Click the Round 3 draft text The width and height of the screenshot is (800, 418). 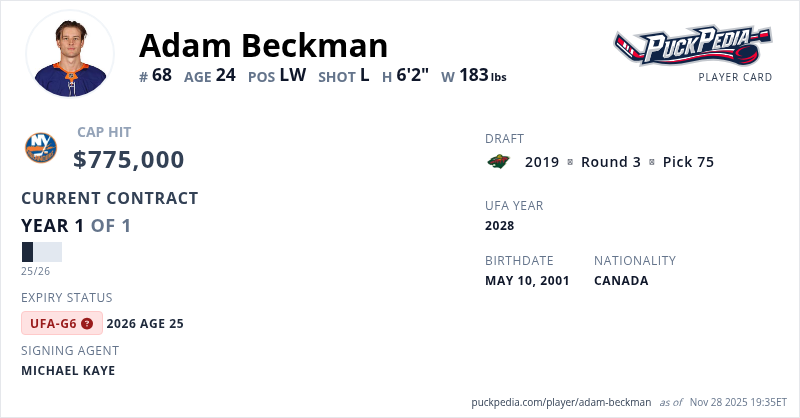[x=610, y=162]
